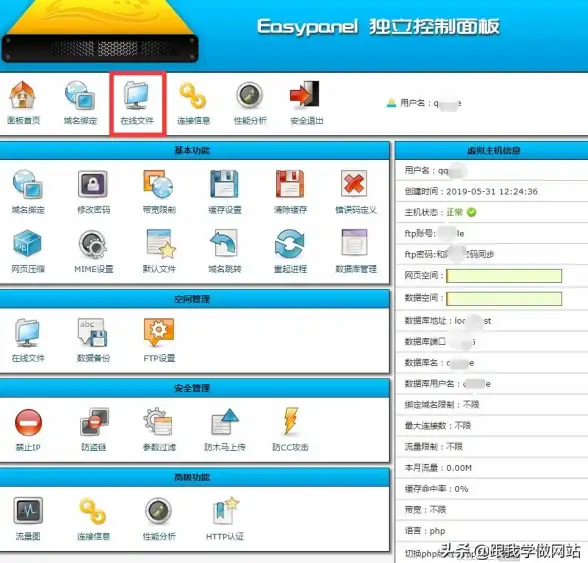Click the 数据库地址 row
Image resolution: width=588 pixels, height=563 pixels.
pos(492,321)
